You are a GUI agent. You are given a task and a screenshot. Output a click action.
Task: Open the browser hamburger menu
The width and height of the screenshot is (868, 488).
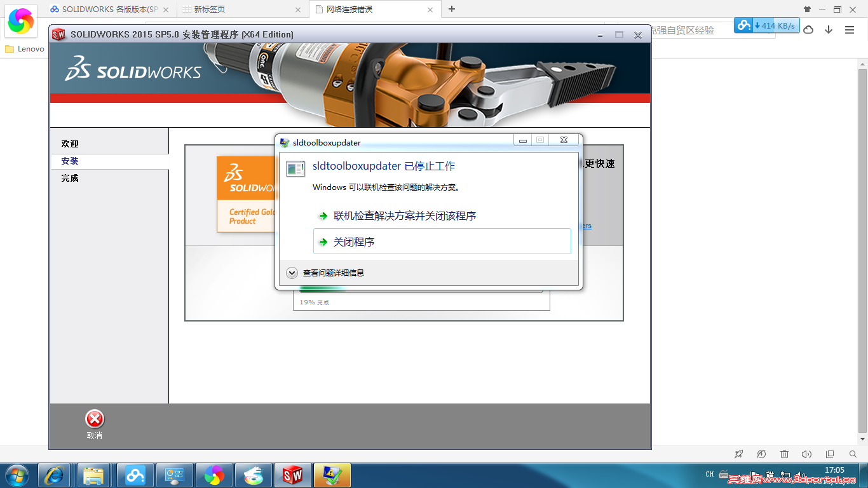point(850,30)
